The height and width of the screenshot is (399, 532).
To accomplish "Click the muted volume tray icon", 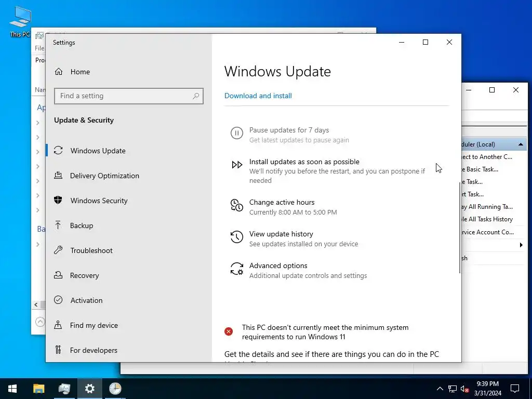I will tap(464, 389).
